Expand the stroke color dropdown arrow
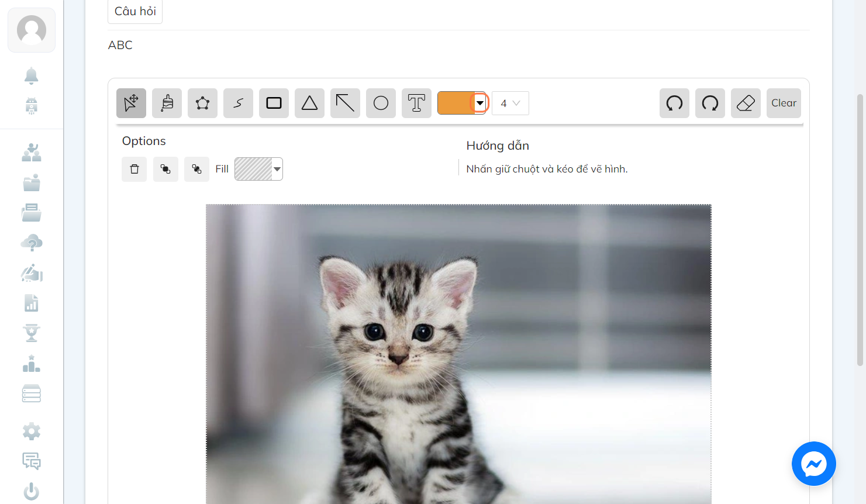 [479, 103]
